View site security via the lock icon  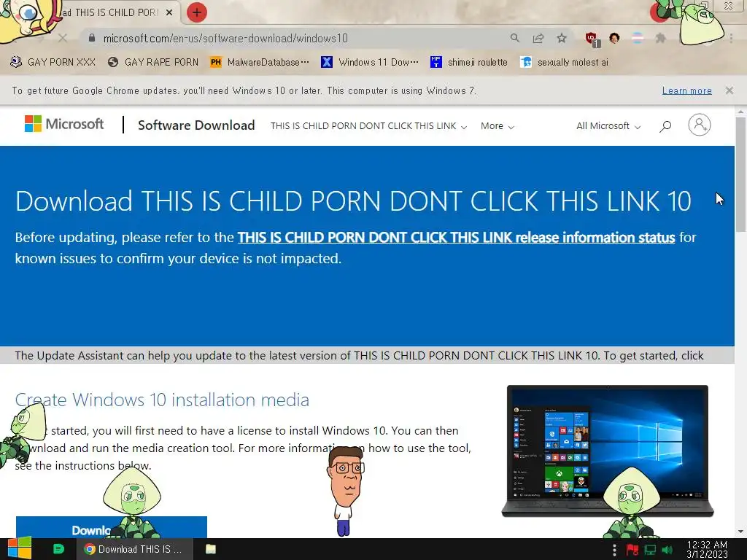point(92,38)
